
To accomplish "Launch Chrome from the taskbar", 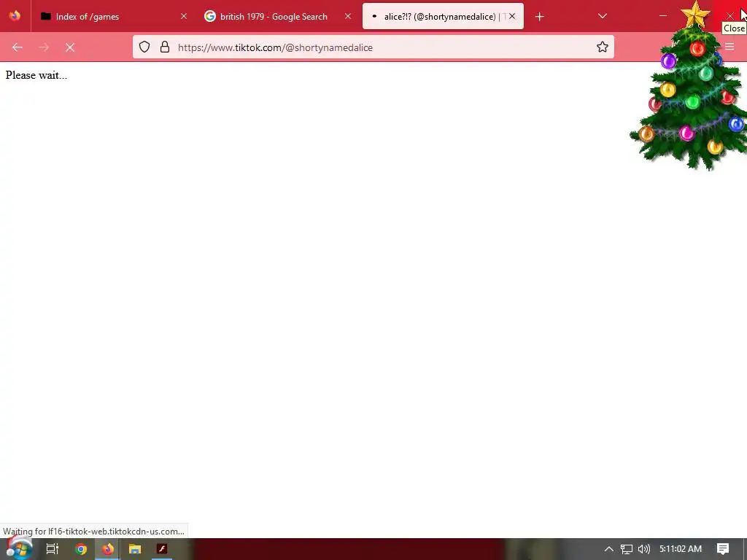I will click(80, 549).
